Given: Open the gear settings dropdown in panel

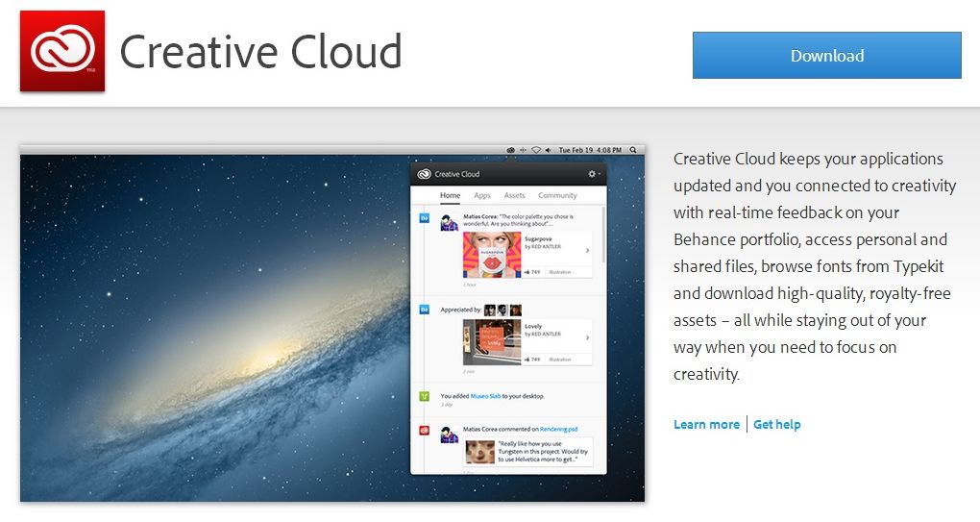Looking at the screenshot, I should [594, 174].
